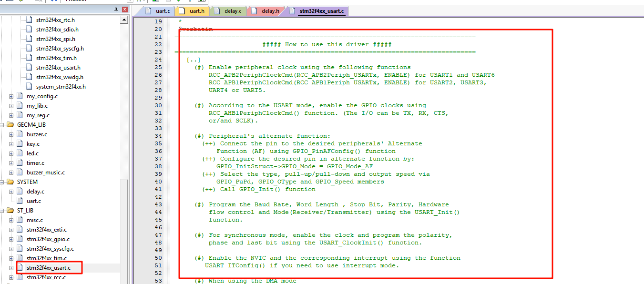
Task: Expand the misc.c node
Action: tap(11, 220)
